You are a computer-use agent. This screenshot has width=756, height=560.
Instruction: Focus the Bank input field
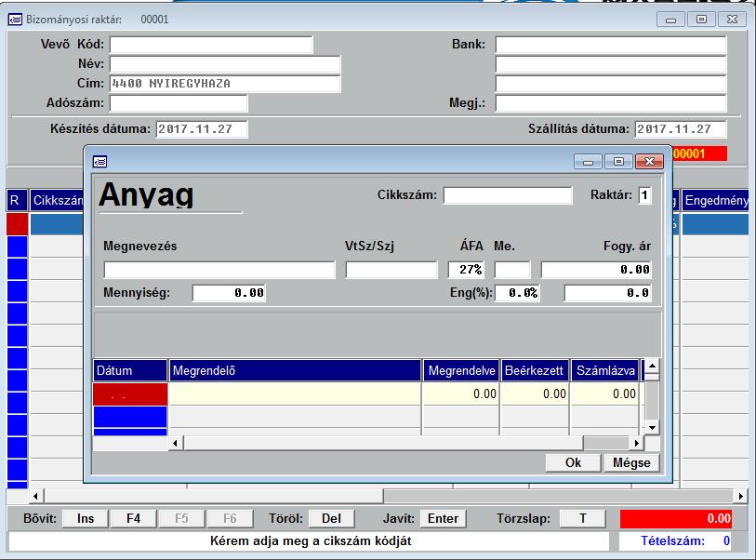click(x=611, y=45)
